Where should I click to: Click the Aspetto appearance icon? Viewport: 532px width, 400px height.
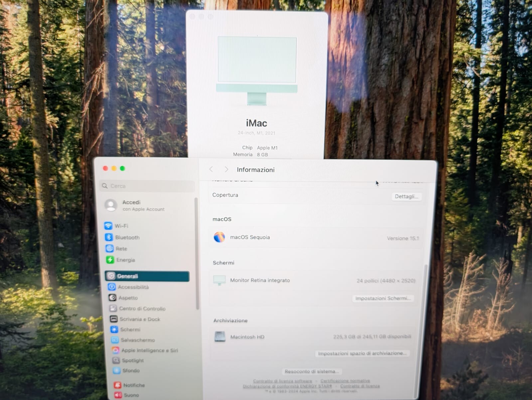(113, 298)
